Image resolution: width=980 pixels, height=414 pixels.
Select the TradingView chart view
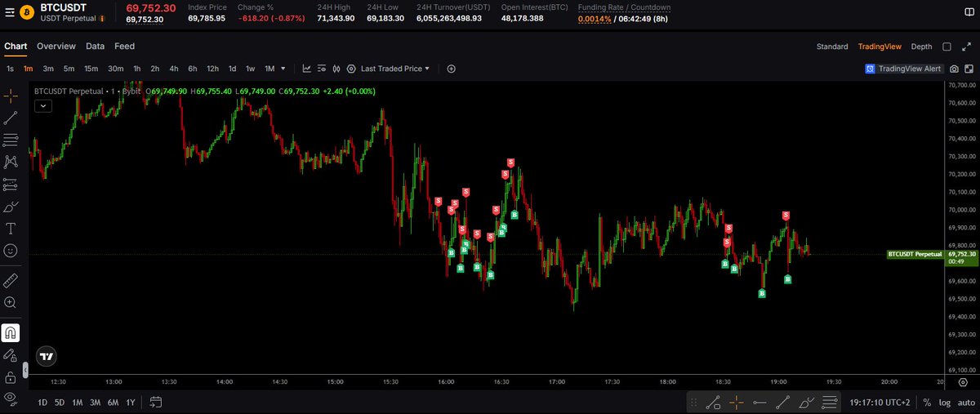click(880, 47)
